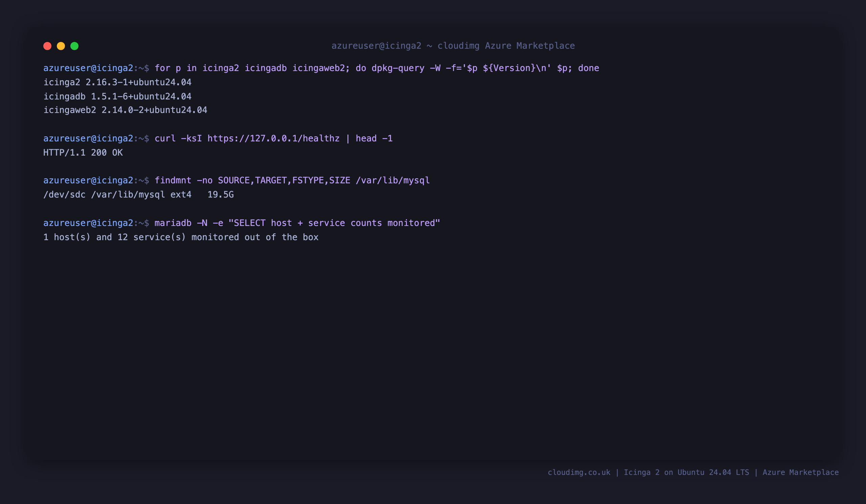Click the footer text 'cloudimg.co.uk | Icinga 2 on Ubuntu'
The height and width of the screenshot is (504, 866).
tap(693, 473)
